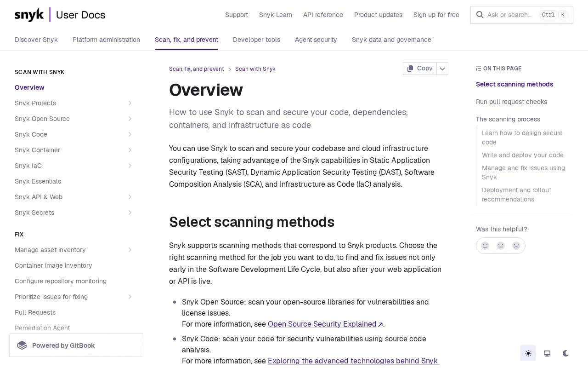Open Snyk Code sidebar item

[31, 134]
